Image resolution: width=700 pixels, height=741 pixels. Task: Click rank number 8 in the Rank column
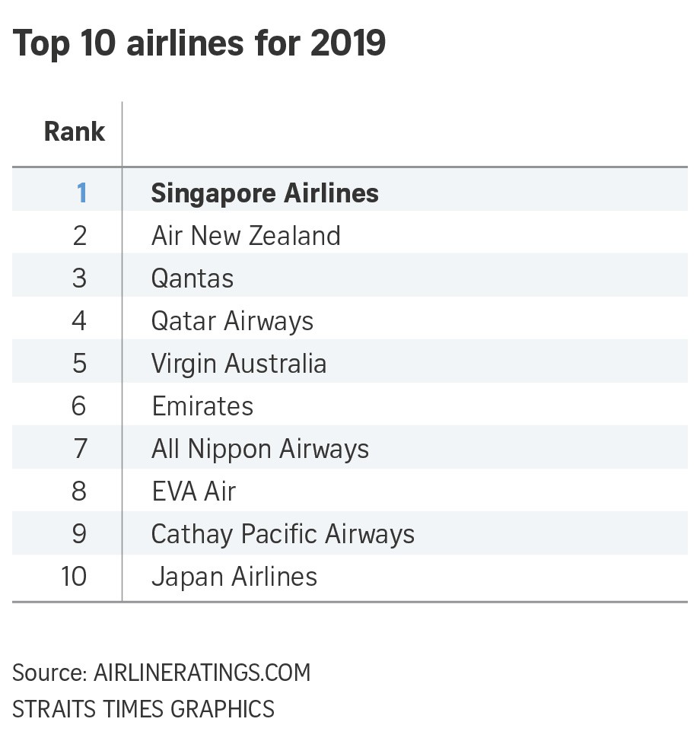[79, 491]
